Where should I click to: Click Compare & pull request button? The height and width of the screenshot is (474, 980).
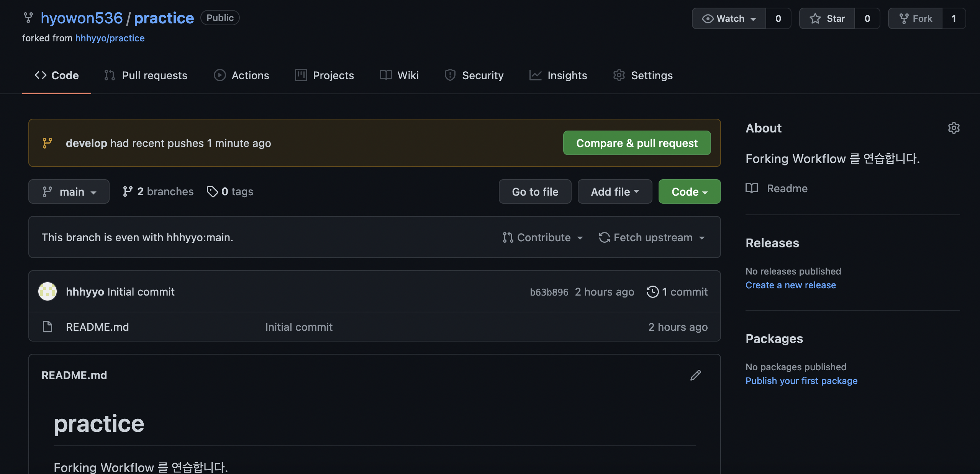pyautogui.click(x=636, y=143)
